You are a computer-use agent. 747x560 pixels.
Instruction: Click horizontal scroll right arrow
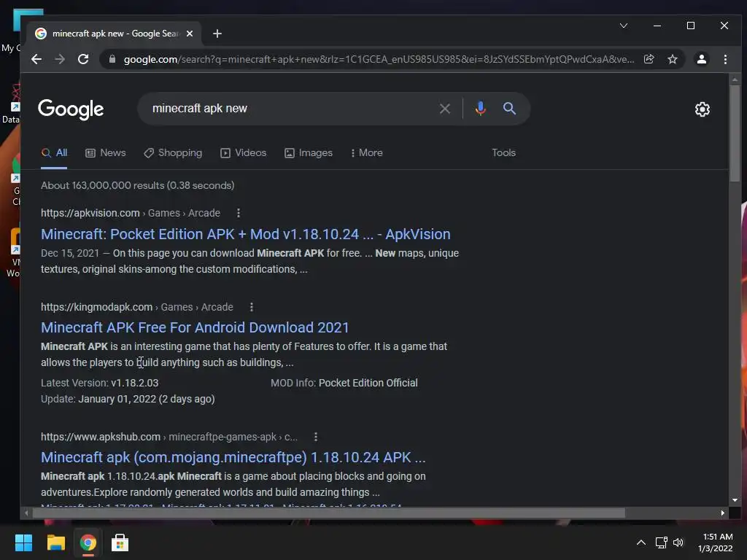723,513
